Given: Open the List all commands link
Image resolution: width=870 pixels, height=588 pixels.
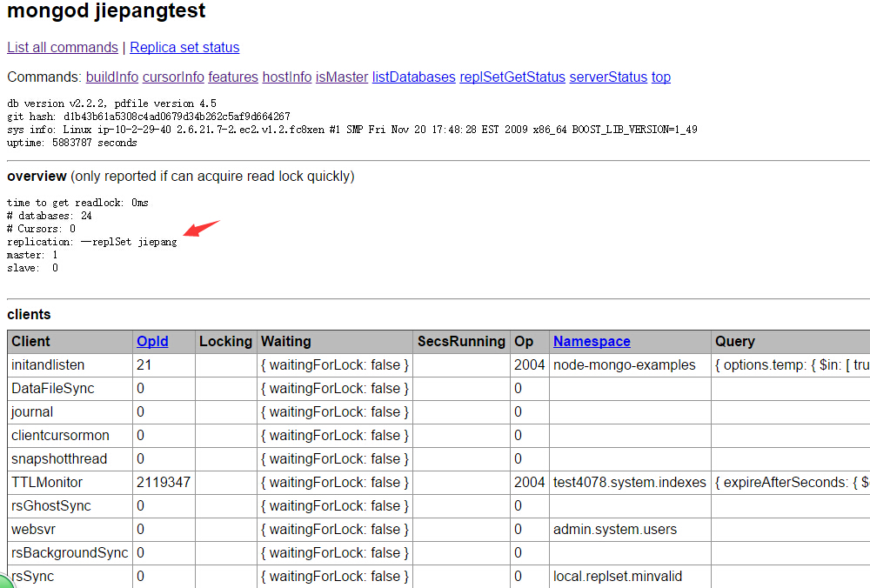Looking at the screenshot, I should click(62, 48).
